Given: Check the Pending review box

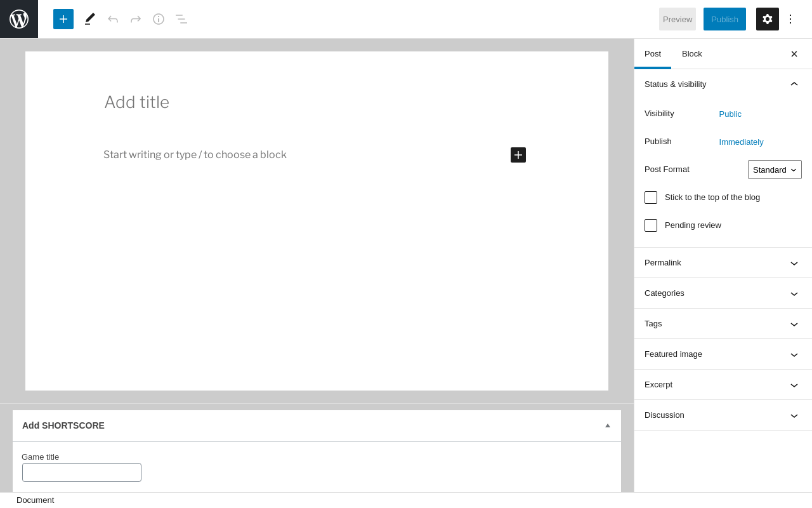Looking at the screenshot, I should pyautogui.click(x=651, y=225).
